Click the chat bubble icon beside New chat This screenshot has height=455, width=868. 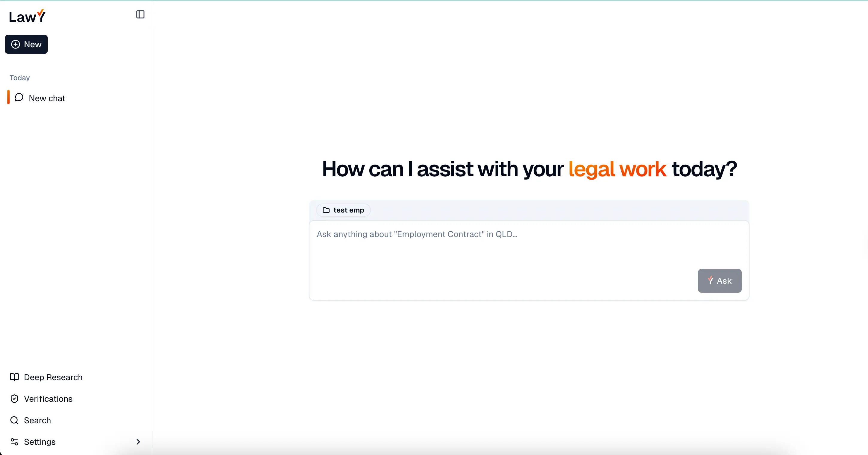(19, 97)
